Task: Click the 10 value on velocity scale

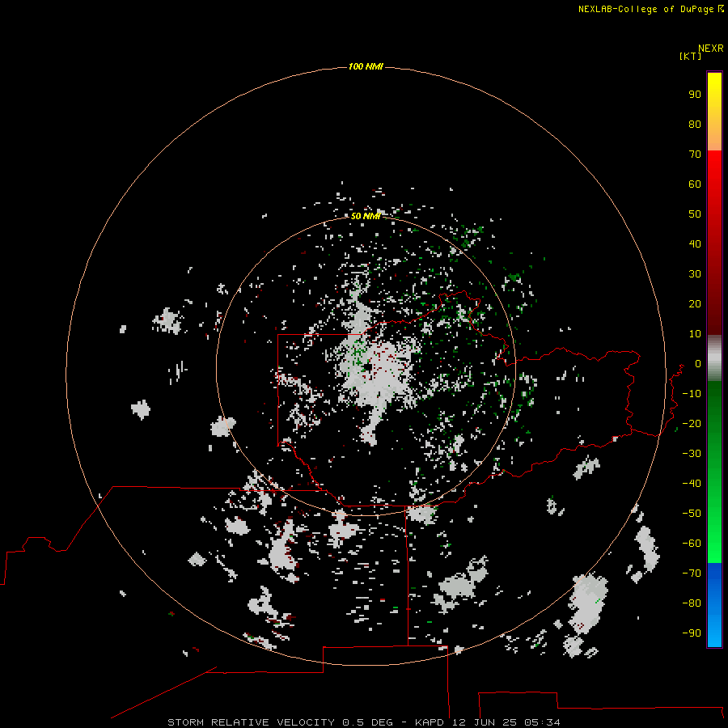Action: [695, 334]
